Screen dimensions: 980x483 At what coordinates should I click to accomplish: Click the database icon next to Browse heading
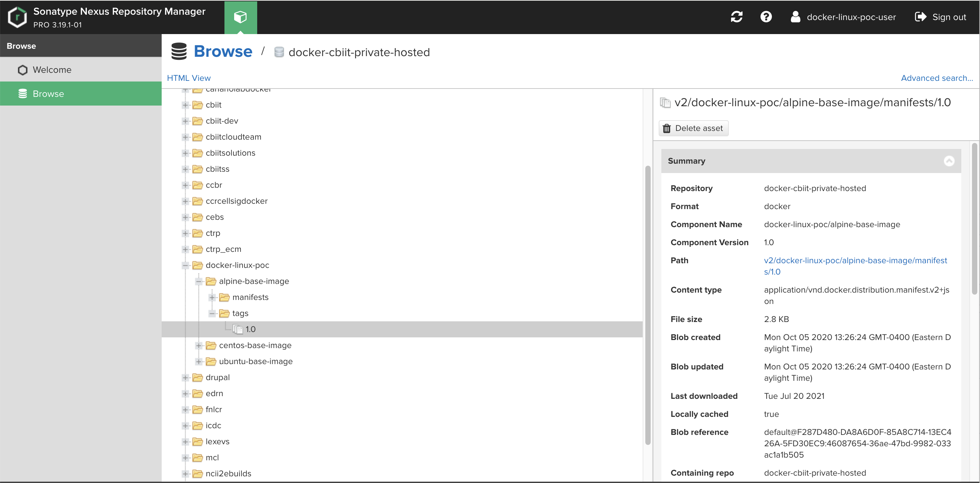coord(179,51)
